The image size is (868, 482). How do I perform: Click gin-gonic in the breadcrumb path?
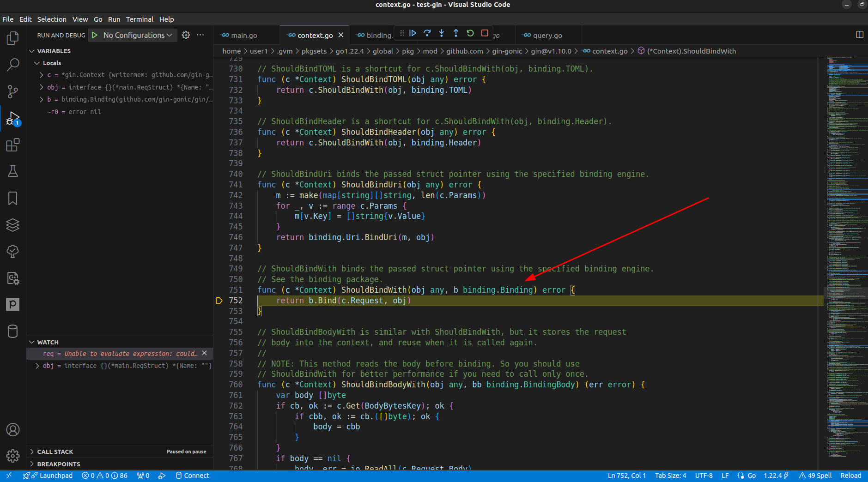click(x=507, y=51)
